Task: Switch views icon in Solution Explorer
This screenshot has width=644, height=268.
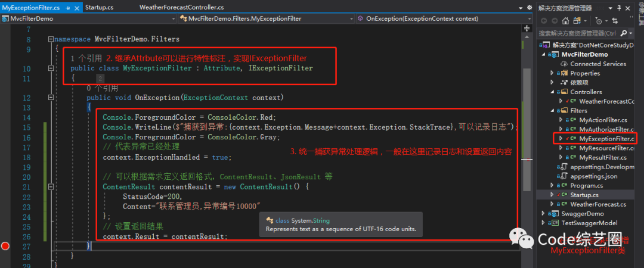Action: click(577, 20)
